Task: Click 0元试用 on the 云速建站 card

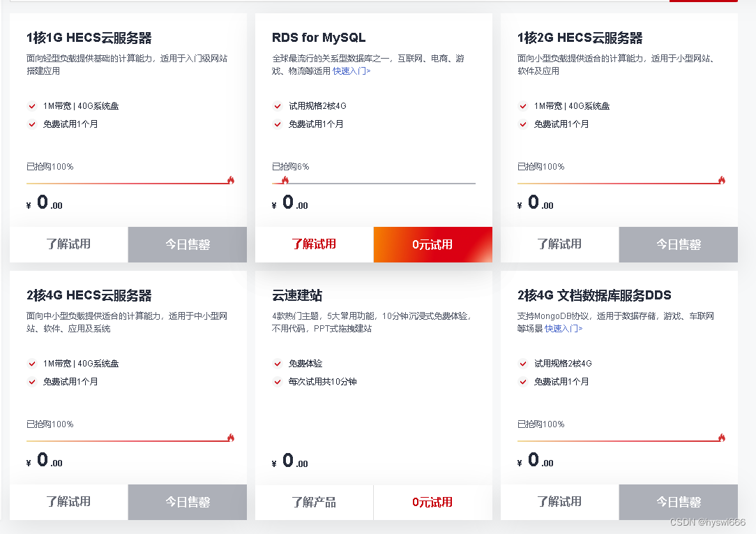Action: coord(432,502)
